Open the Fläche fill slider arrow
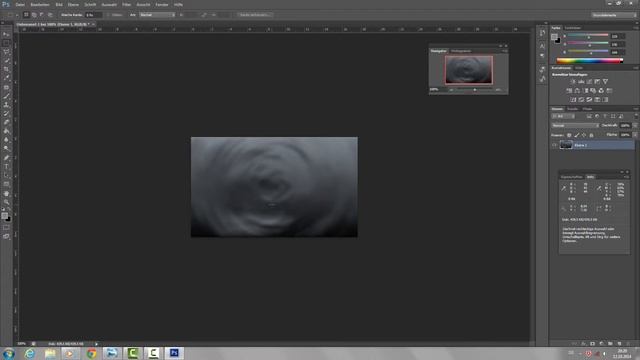640x360 pixels. 635,135
